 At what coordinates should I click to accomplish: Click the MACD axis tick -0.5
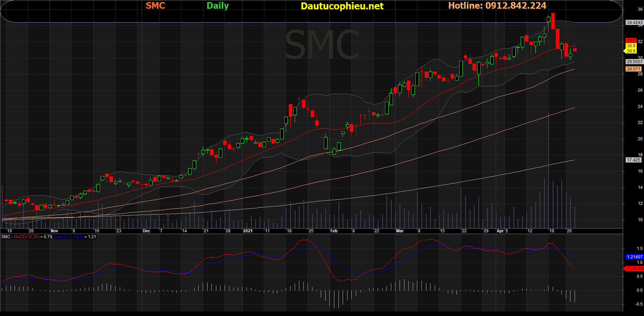[639, 304]
